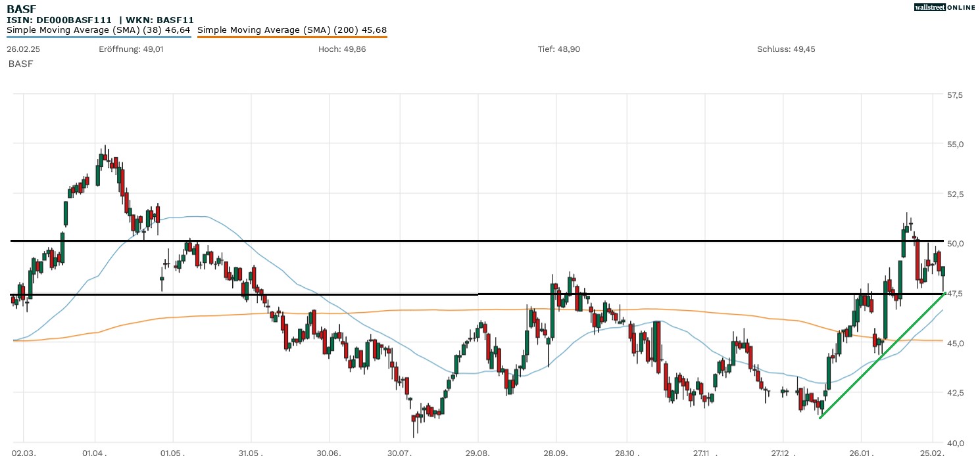Click the wallstreet ONLINE logo

(944, 7)
